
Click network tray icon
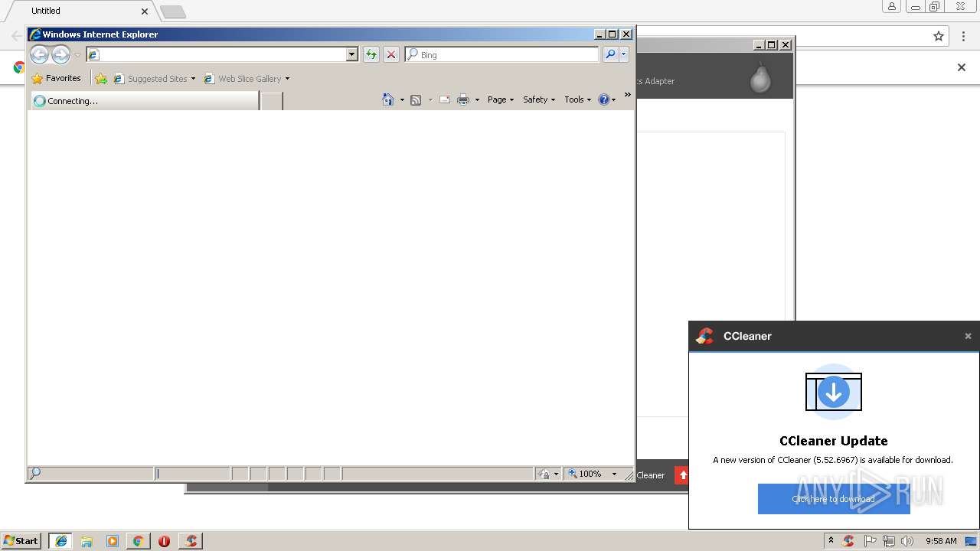click(889, 541)
